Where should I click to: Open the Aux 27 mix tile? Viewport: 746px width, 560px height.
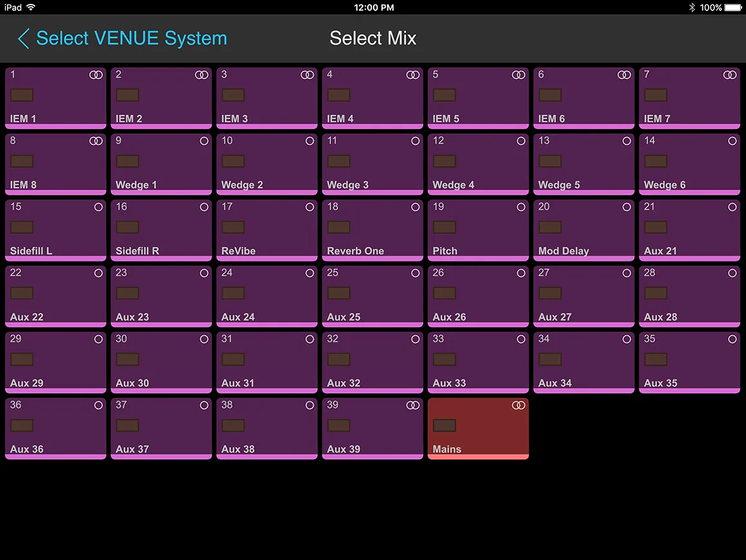584,296
